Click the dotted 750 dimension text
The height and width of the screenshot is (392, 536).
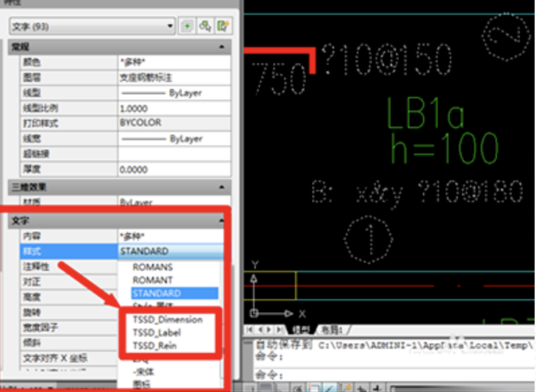pos(279,79)
